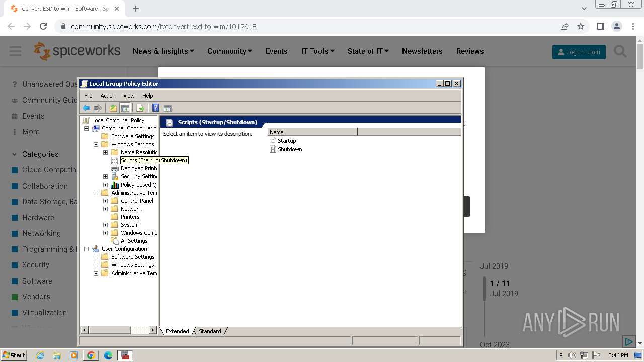Select All Settings under Administrative Templates

pos(134,241)
